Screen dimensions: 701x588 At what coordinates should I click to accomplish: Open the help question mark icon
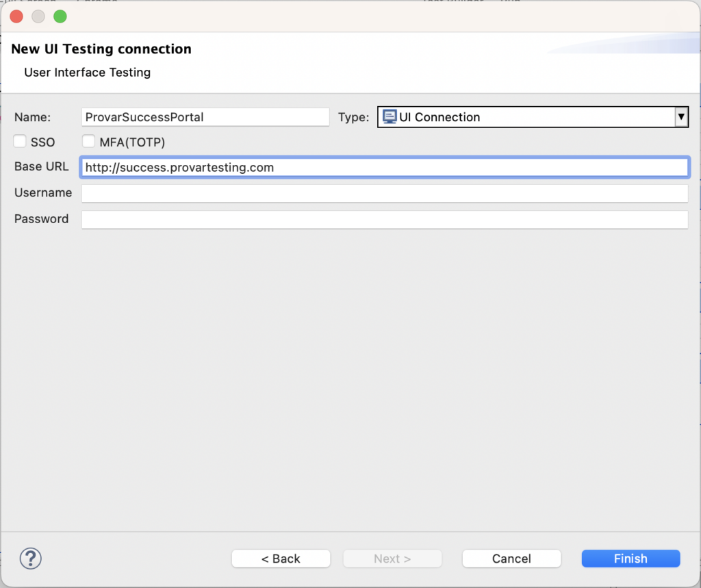pyautogui.click(x=30, y=559)
